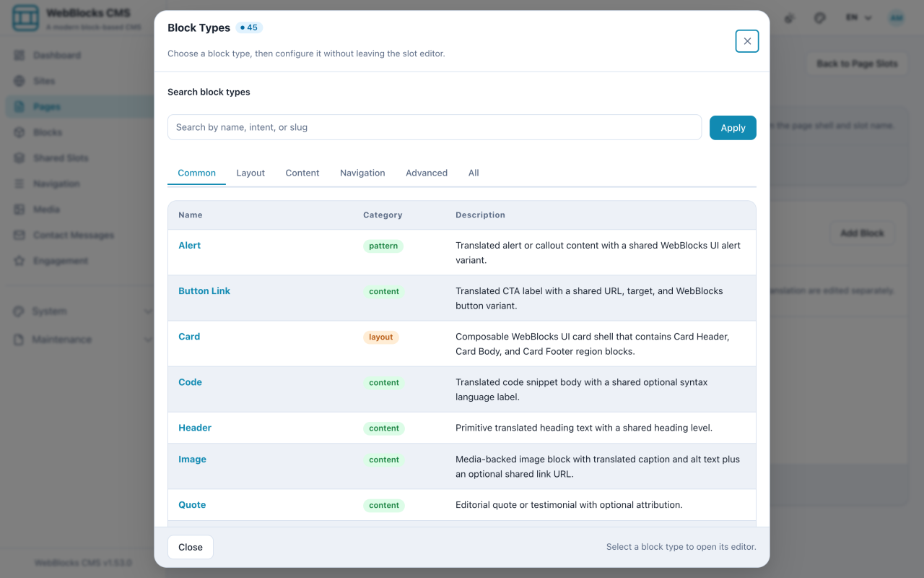This screenshot has width=924, height=578.
Task: Click the Sites globe icon in sidebar
Action: (x=19, y=81)
